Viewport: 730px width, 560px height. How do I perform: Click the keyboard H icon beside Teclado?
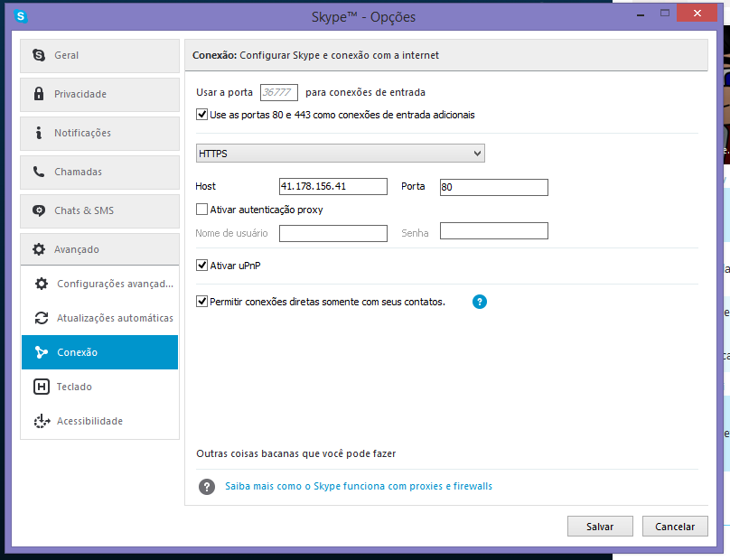click(x=42, y=387)
